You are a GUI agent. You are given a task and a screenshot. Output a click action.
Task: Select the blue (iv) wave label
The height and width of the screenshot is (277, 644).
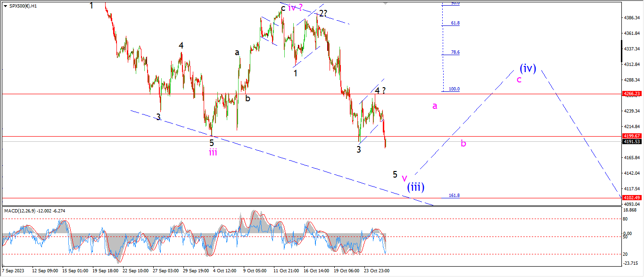528,68
